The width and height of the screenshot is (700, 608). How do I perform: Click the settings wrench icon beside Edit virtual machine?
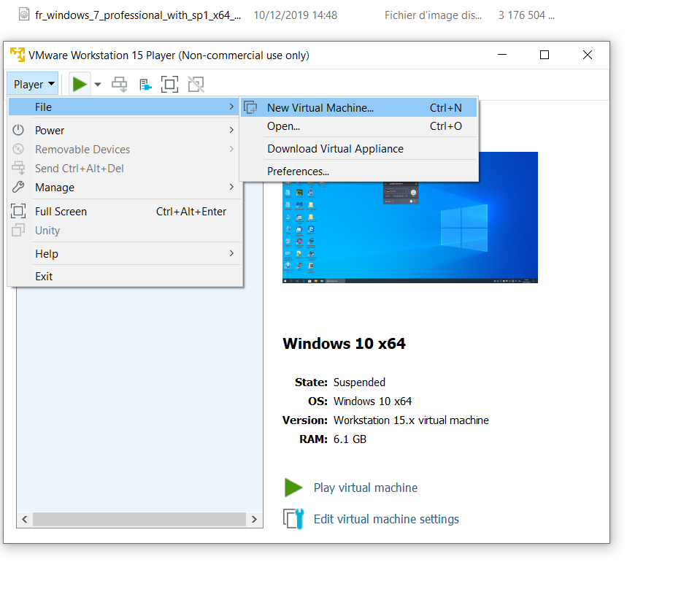[293, 519]
